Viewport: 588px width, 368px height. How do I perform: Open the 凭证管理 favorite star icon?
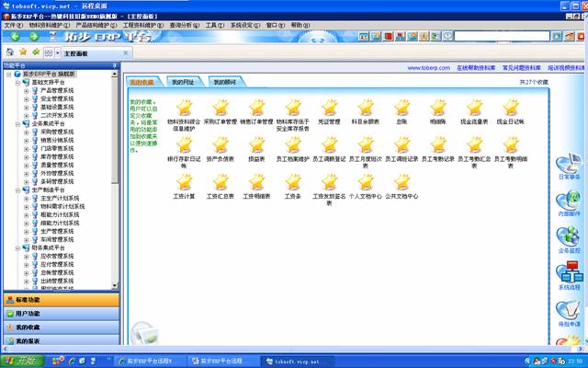click(329, 106)
